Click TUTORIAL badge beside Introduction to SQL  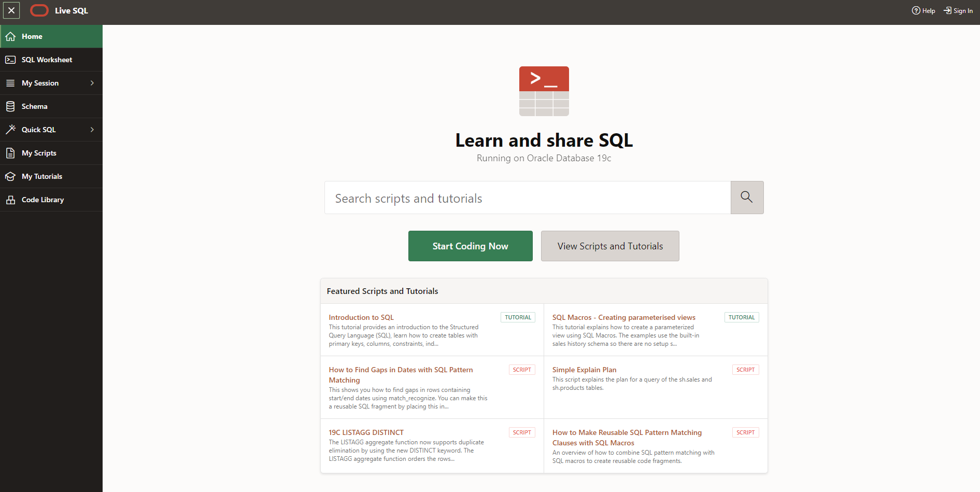(x=518, y=317)
